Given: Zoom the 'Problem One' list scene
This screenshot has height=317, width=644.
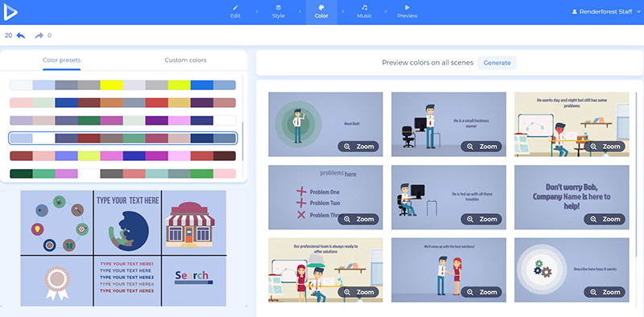Looking at the screenshot, I should coord(358,220).
